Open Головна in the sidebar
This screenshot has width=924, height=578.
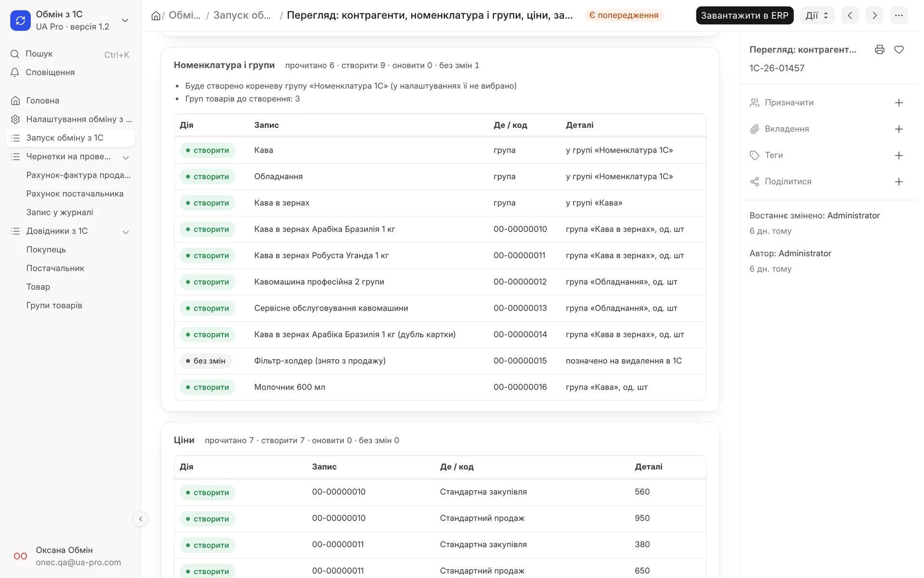(70, 101)
